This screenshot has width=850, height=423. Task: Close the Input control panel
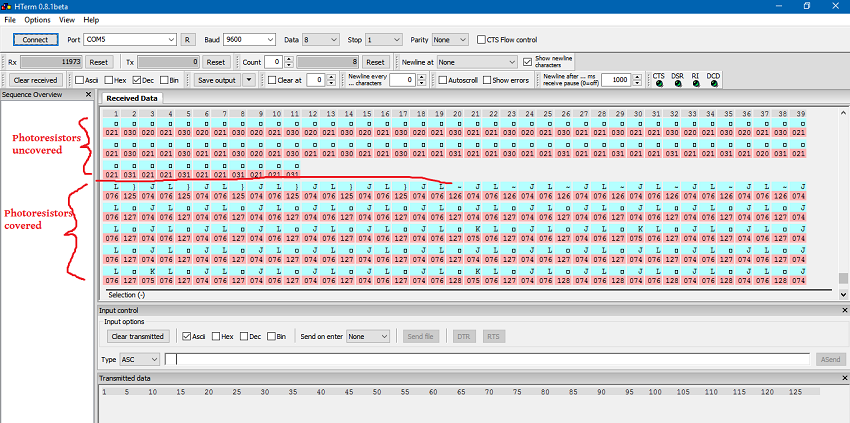[x=845, y=310]
